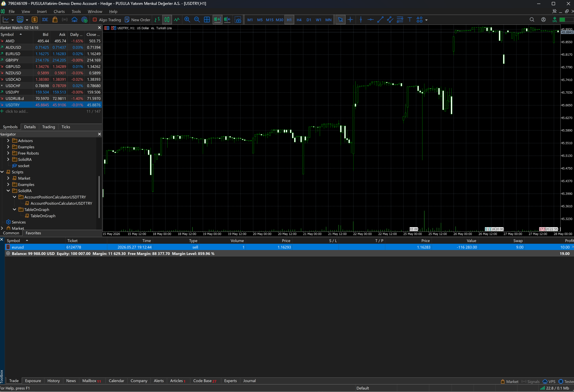Expand the Free Robots folder

click(8, 153)
